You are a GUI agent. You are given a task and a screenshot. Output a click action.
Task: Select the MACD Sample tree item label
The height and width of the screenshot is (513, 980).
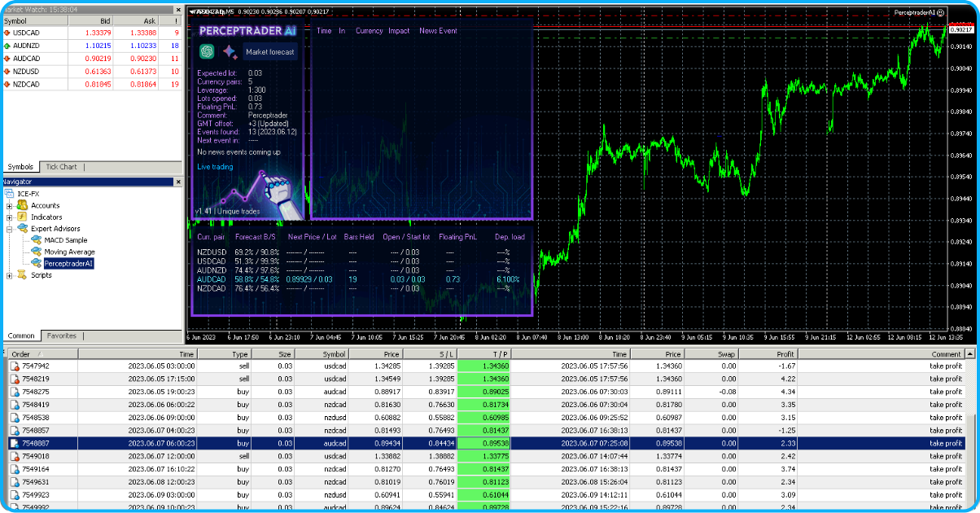(66, 240)
